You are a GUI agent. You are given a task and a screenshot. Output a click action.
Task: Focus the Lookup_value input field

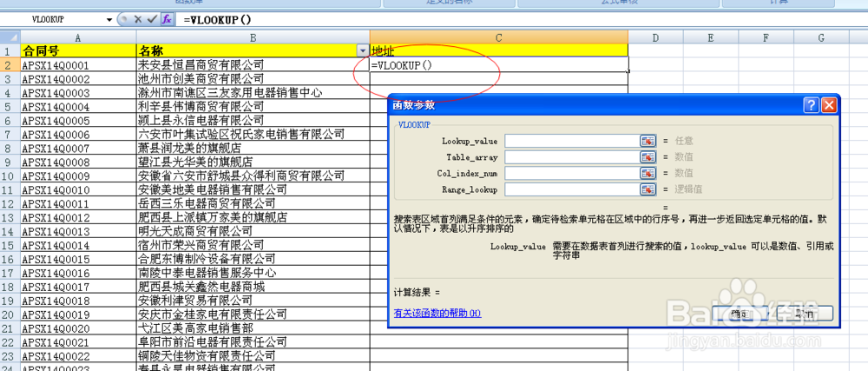tap(572, 142)
